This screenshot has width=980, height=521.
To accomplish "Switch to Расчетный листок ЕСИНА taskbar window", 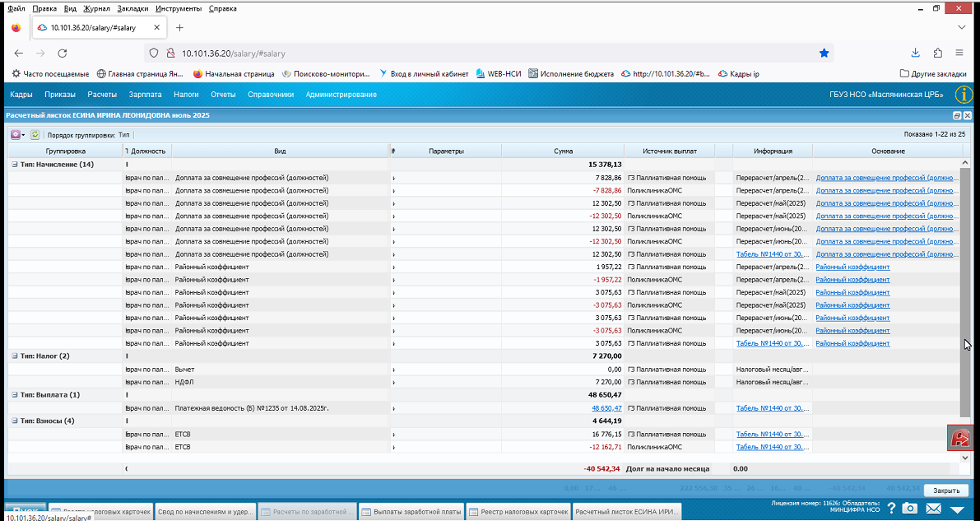I will click(626, 512).
